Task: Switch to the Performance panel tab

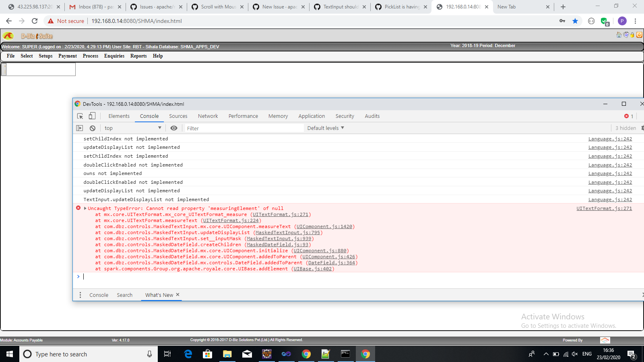Action: pyautogui.click(x=243, y=116)
